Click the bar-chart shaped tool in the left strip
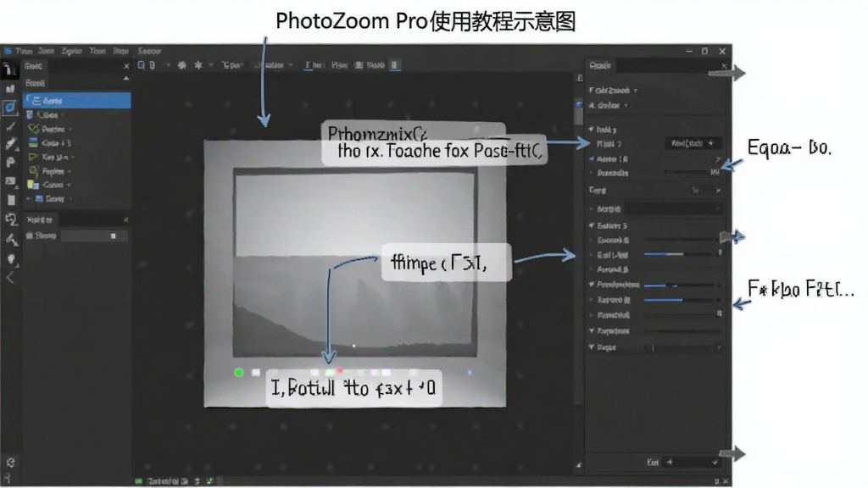The image size is (868, 488). 10,88
